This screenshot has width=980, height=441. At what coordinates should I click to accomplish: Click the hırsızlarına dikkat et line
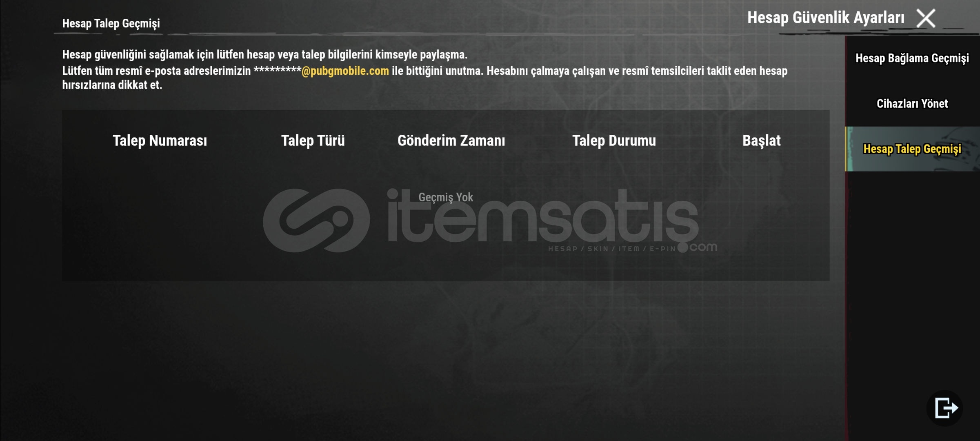click(112, 85)
